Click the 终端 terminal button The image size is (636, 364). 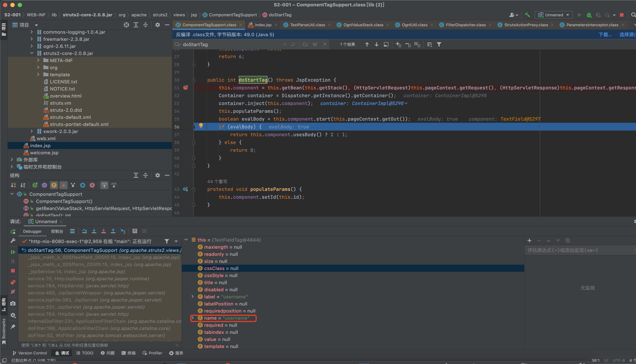[128, 353]
